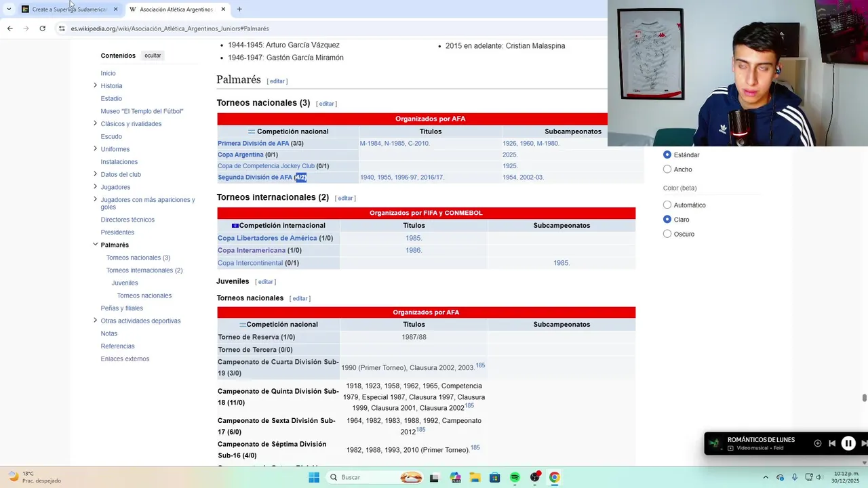Viewport: 868px width, 488px height.
Task: Edit the Juveniles section
Action: pyautogui.click(x=265, y=282)
